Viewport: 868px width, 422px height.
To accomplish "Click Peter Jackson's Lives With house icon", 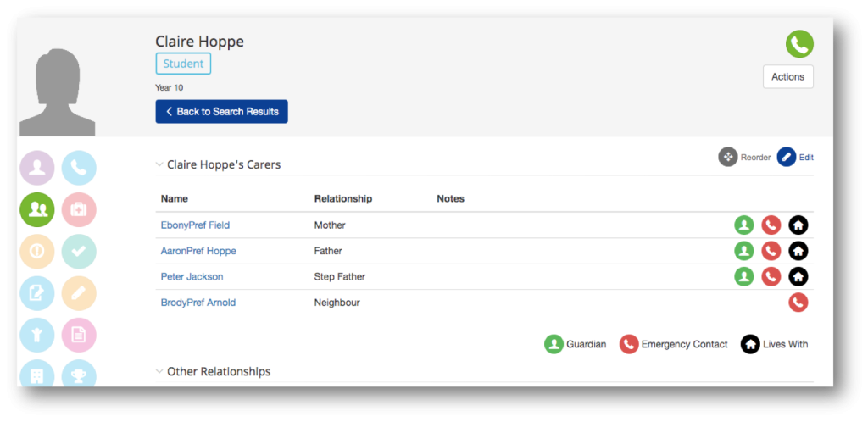I will [798, 276].
